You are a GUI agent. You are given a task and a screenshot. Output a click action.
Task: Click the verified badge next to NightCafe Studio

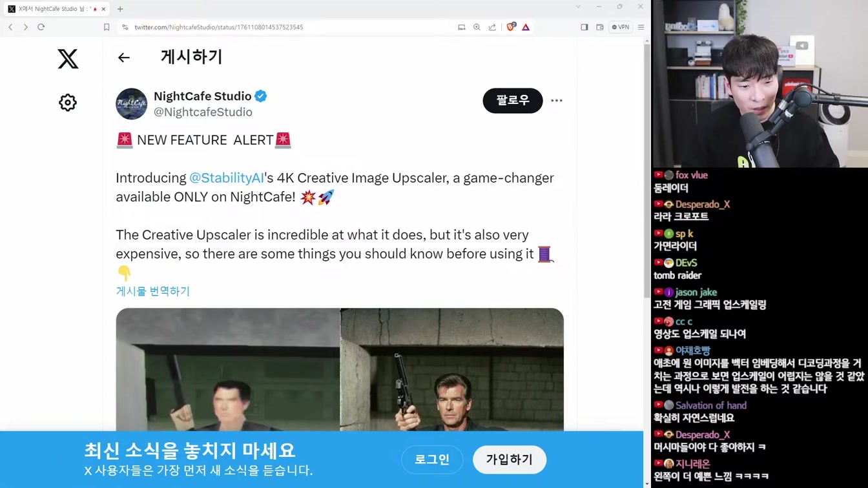point(261,96)
